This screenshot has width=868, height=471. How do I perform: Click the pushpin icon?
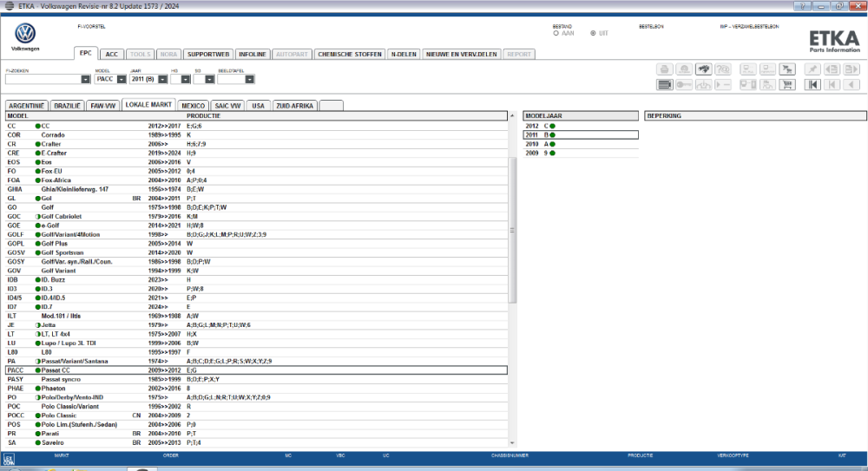tap(812, 69)
